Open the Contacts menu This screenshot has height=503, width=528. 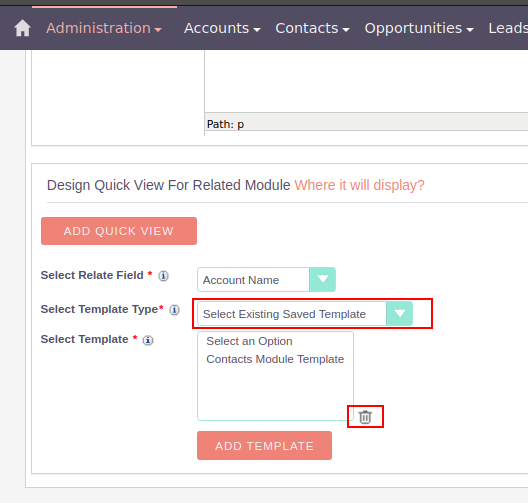(x=312, y=28)
